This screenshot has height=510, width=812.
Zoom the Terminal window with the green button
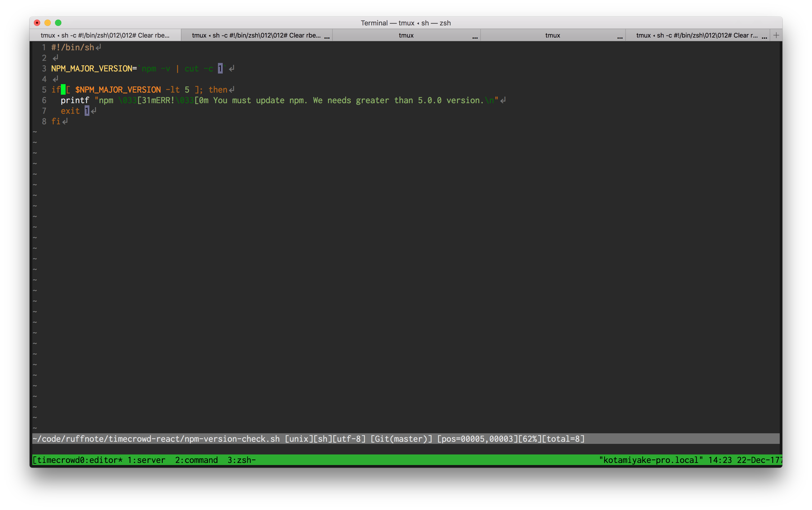[x=58, y=22]
